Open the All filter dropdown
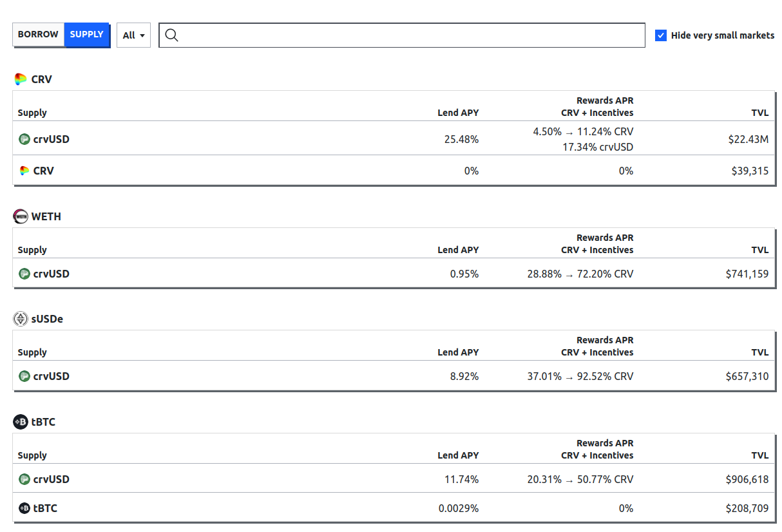 coord(133,35)
